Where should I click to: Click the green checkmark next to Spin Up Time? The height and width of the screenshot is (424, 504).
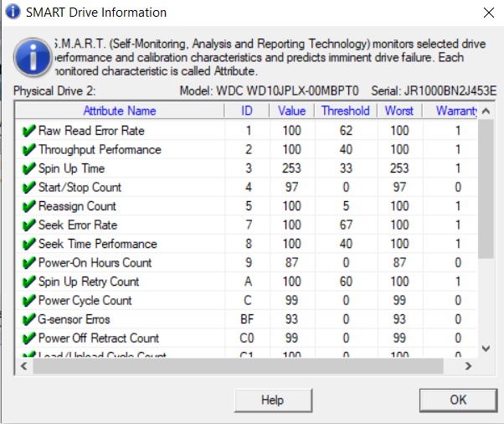coord(28,168)
